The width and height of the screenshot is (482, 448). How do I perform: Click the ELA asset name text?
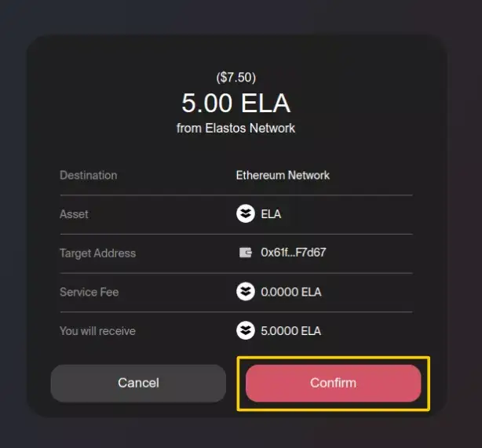(271, 214)
